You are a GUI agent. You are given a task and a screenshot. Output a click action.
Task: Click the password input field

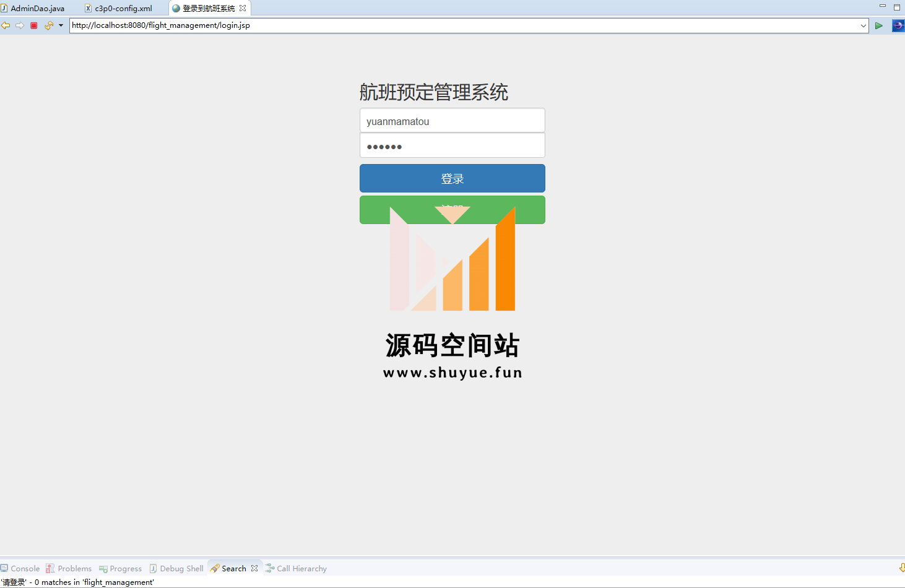coord(452,146)
